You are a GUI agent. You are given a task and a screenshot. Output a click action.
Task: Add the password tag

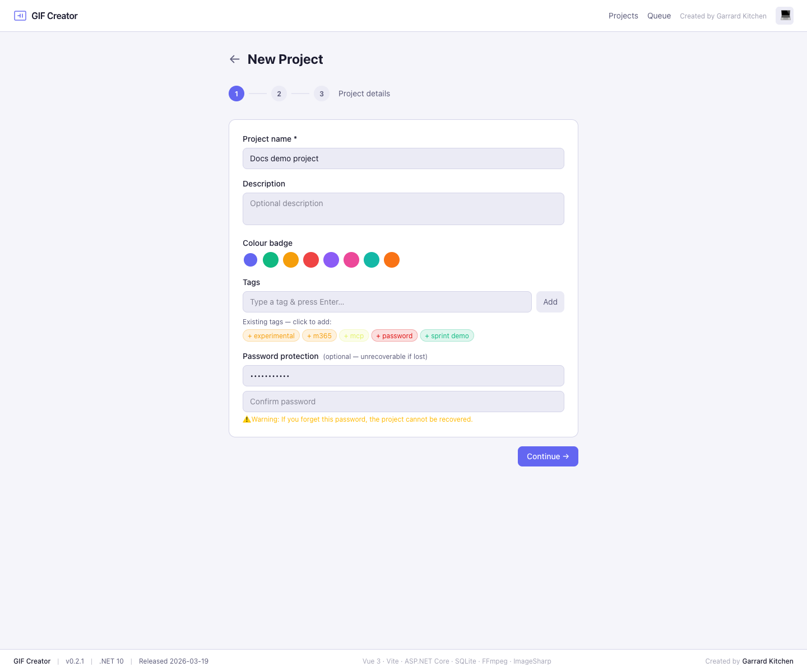[395, 335]
